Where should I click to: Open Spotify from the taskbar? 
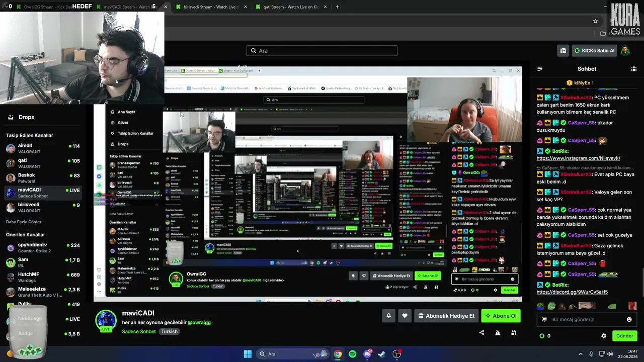(353, 354)
